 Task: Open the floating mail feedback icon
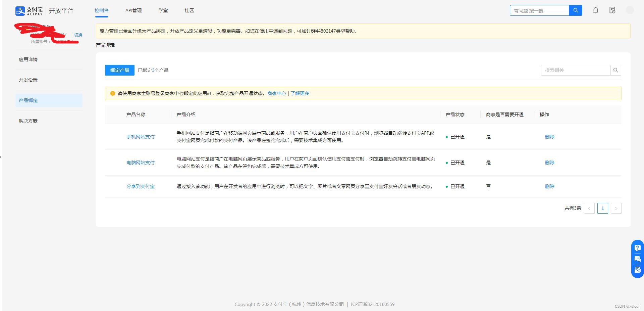point(638,270)
